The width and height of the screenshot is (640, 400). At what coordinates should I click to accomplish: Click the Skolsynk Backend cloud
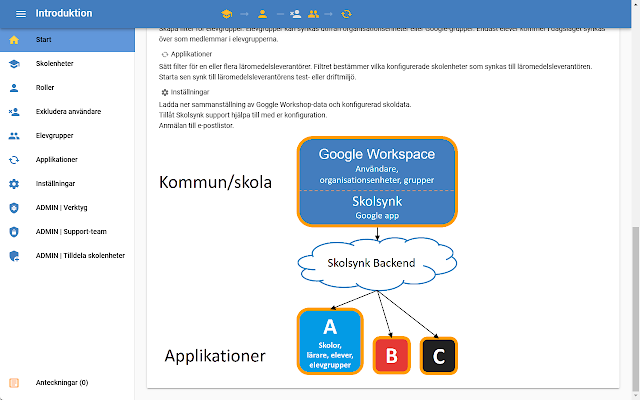click(377, 263)
